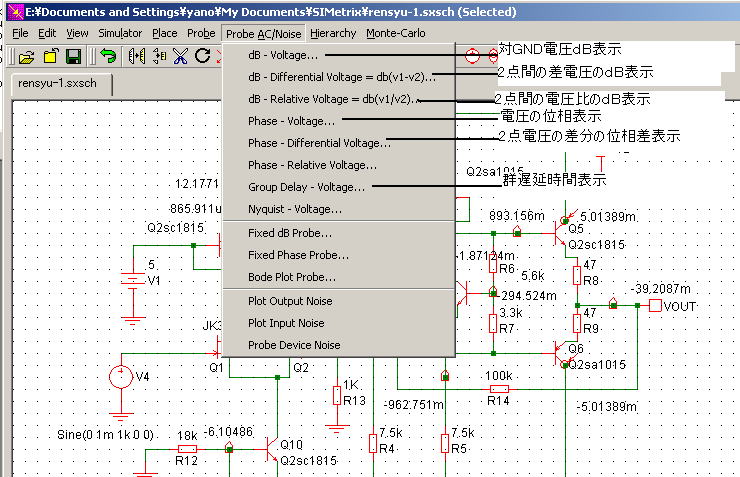
Task: Click the '5.6k' resistor value text
Action: 533,276
